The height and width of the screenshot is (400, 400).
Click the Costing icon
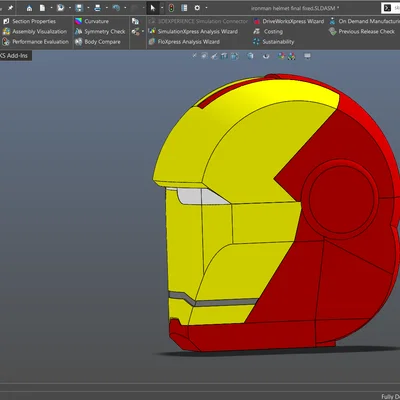point(256,31)
